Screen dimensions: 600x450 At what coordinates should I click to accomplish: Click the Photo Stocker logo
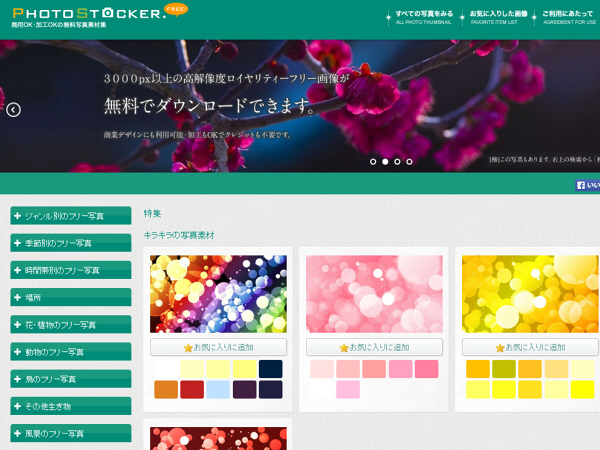click(x=89, y=13)
